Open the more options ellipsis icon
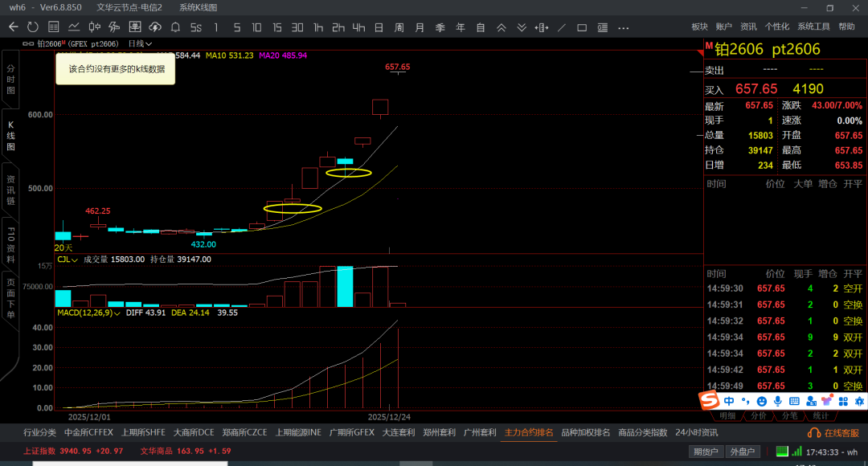The width and height of the screenshot is (868, 466). tap(624, 27)
